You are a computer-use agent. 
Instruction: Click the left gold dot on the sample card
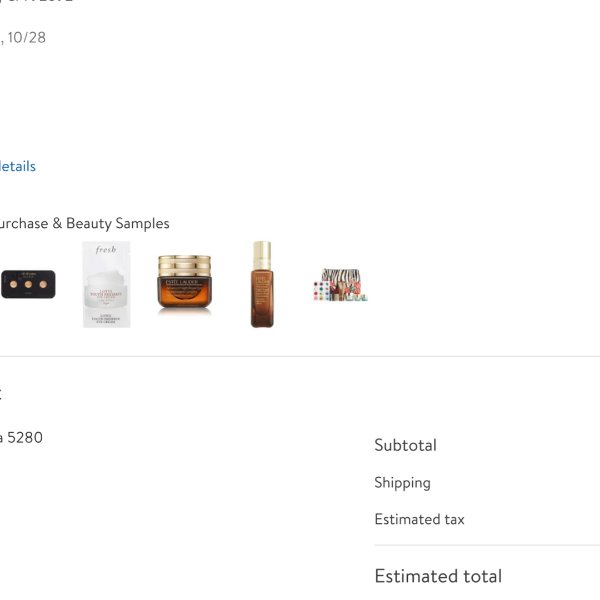coord(13,284)
